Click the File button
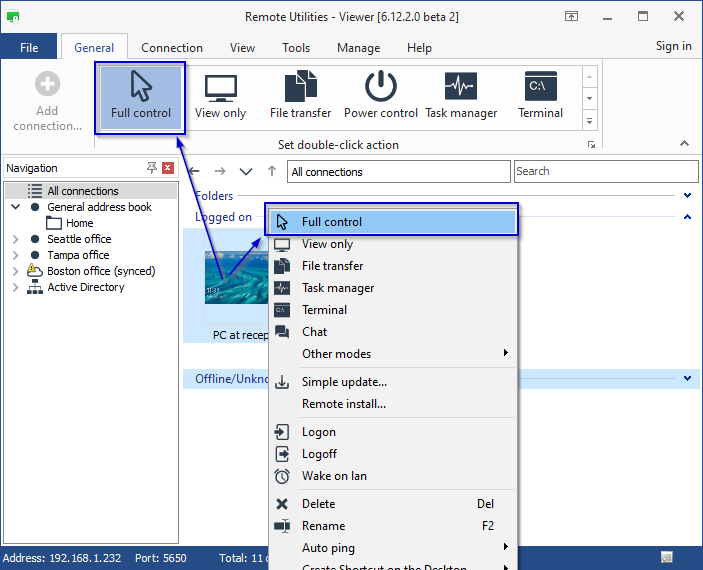The image size is (703, 570). (x=29, y=48)
